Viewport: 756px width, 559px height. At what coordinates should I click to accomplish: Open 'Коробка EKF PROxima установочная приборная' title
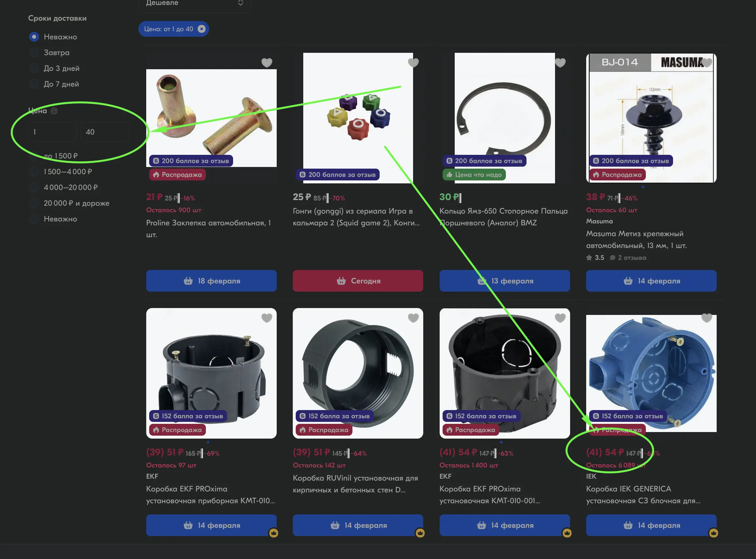coord(211,495)
